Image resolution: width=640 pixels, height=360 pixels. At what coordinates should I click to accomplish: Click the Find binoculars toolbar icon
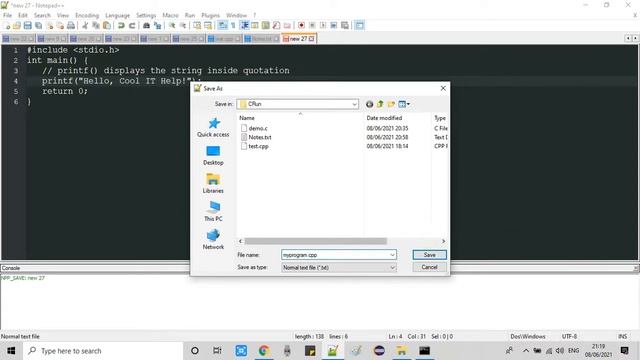pyautogui.click(x=146, y=25)
